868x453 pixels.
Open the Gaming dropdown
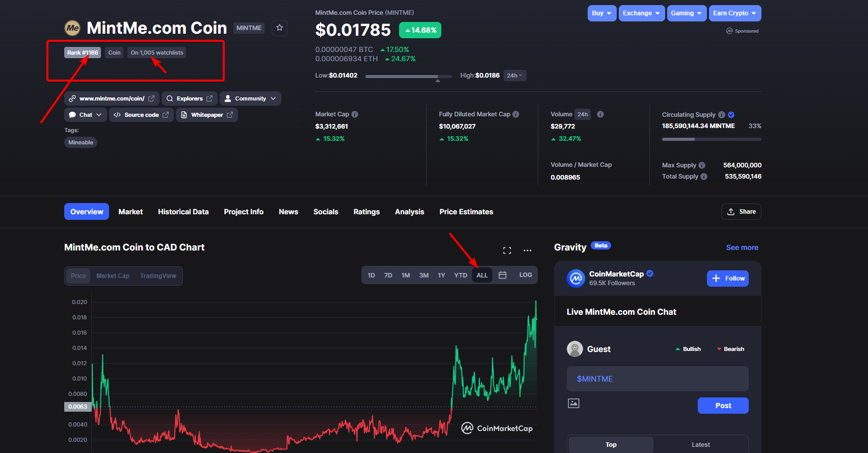click(x=687, y=13)
